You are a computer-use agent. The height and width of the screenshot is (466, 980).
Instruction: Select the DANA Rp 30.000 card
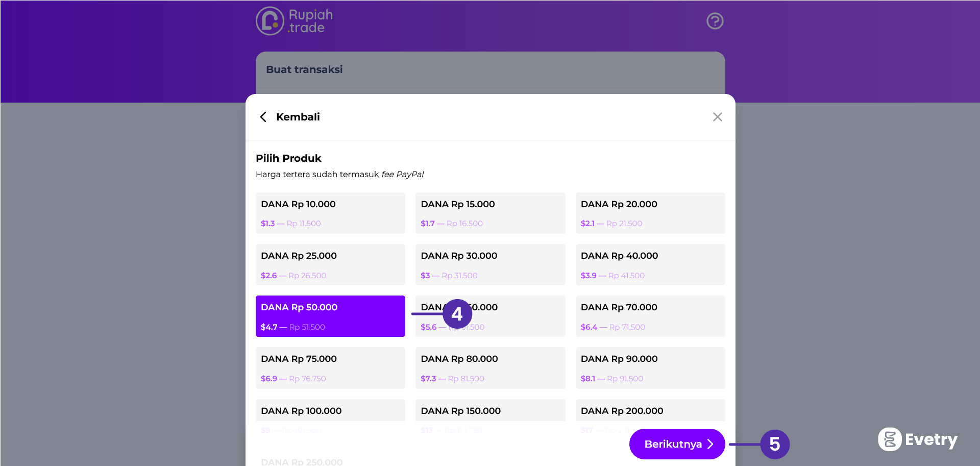click(490, 264)
